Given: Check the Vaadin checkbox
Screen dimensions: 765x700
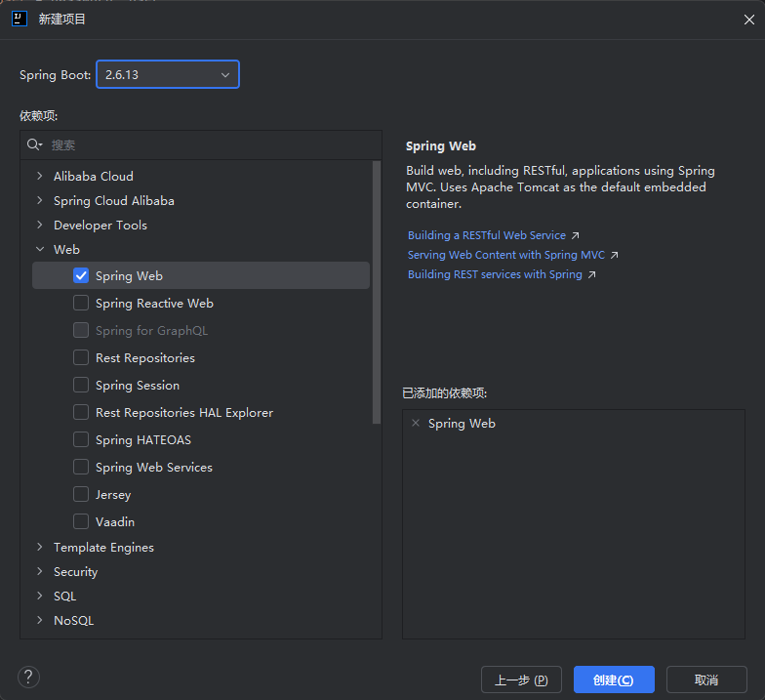Looking at the screenshot, I should point(81,521).
